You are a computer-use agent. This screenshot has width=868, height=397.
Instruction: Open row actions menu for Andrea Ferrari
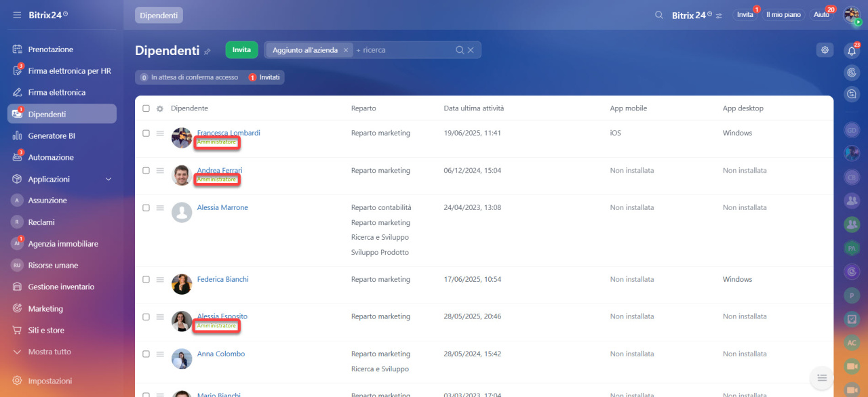pos(160,171)
